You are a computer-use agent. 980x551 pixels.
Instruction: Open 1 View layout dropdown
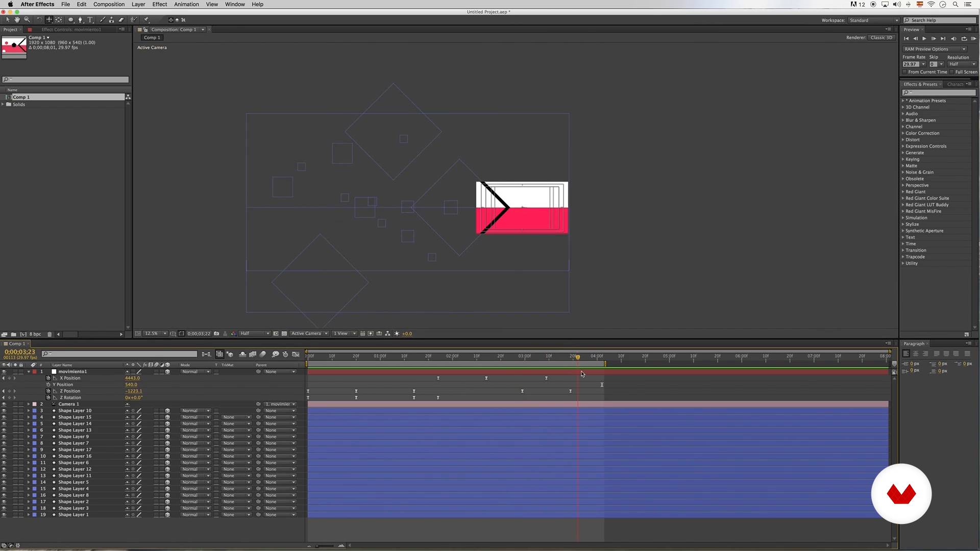click(345, 334)
